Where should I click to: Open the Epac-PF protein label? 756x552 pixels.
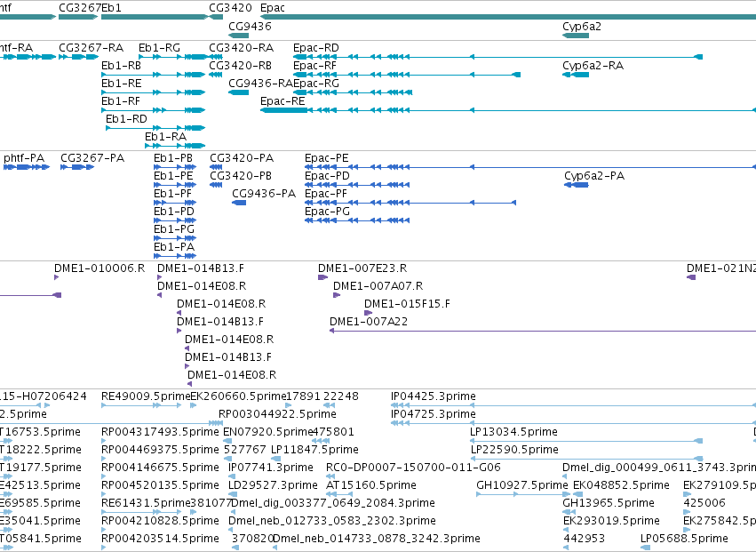coord(326,194)
